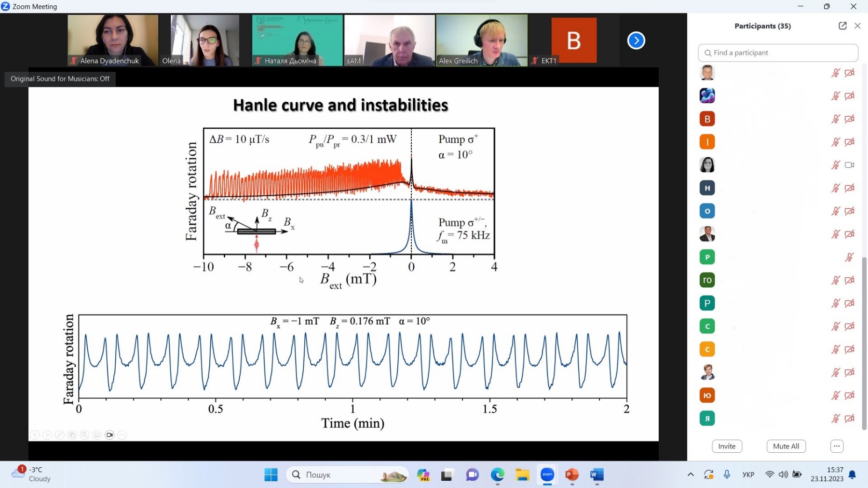Open the УКР language switcher

[748, 474]
